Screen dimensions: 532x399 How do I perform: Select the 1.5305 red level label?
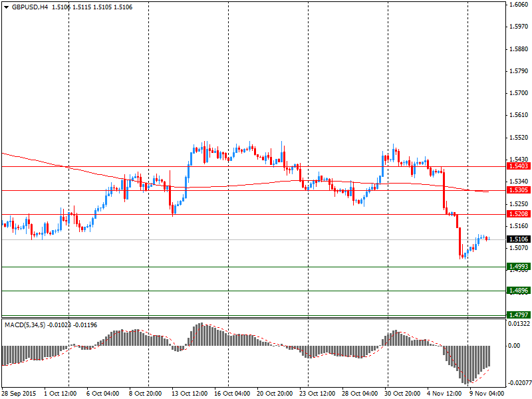pos(519,190)
